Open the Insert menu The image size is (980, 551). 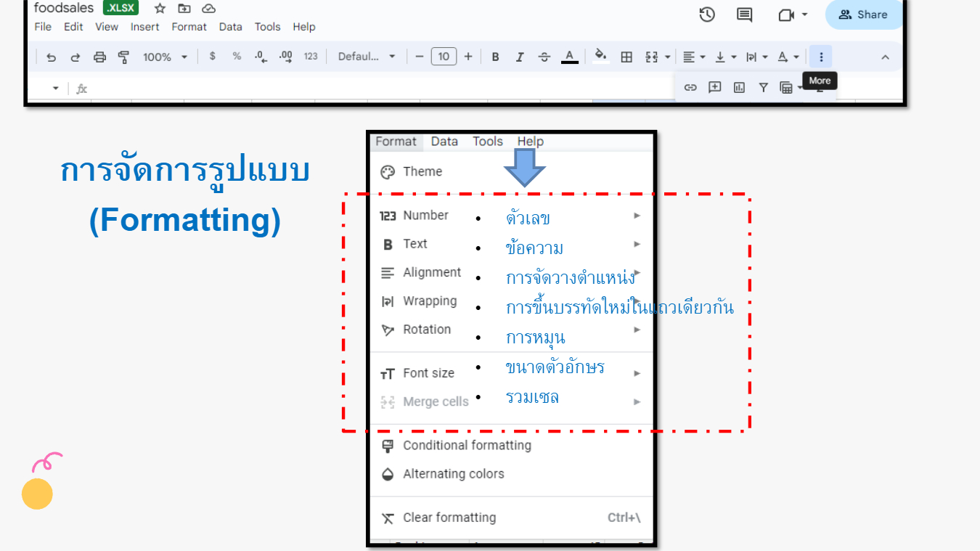[x=144, y=27]
